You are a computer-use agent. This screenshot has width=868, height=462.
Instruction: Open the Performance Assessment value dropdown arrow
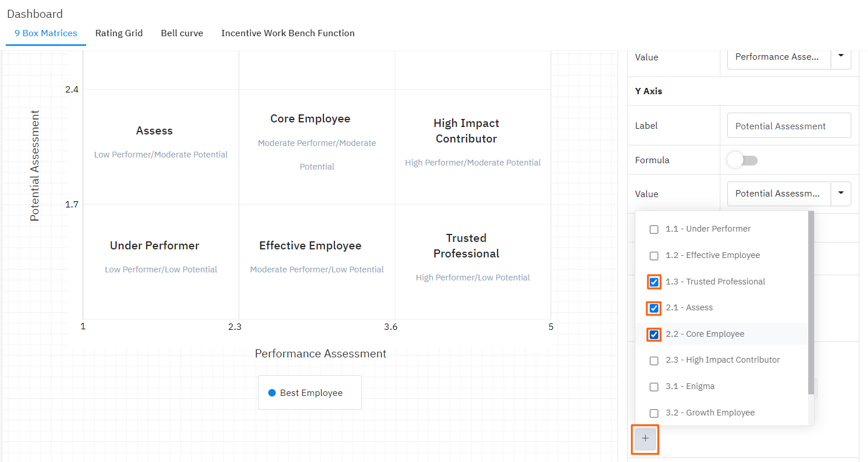tap(841, 56)
